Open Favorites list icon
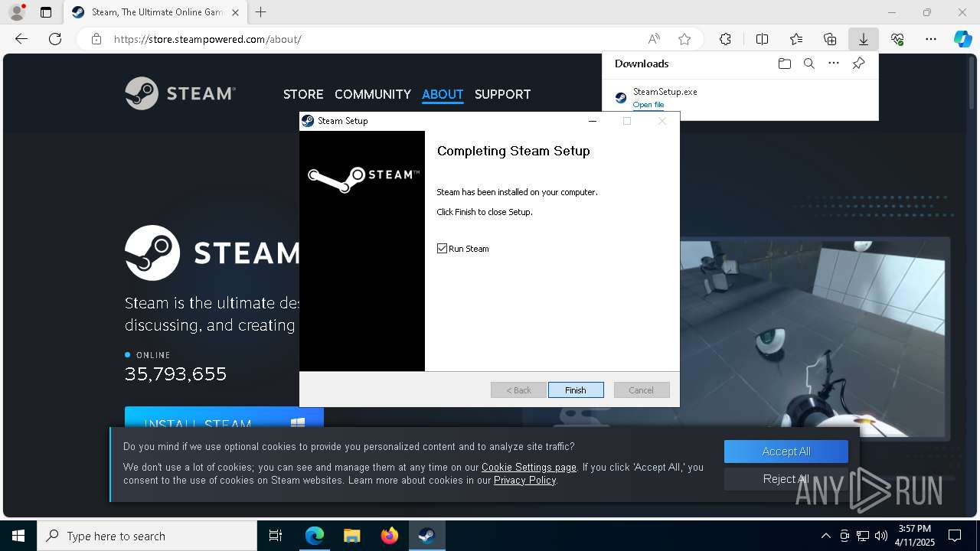Viewport: 980px width, 551px height. (x=796, y=39)
